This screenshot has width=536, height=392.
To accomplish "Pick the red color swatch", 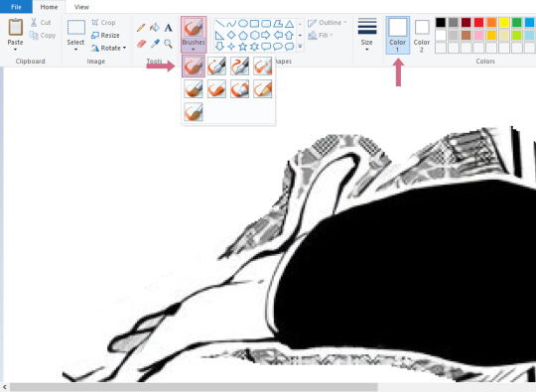I will [x=478, y=23].
